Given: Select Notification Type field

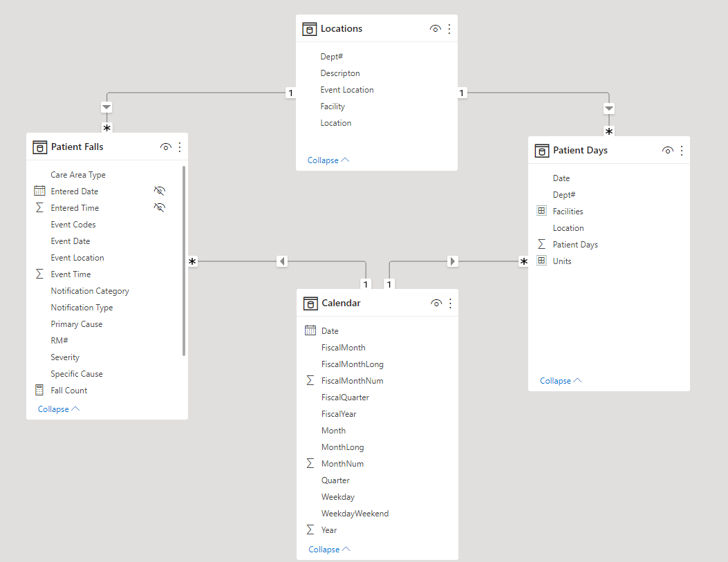Looking at the screenshot, I should tap(82, 307).
